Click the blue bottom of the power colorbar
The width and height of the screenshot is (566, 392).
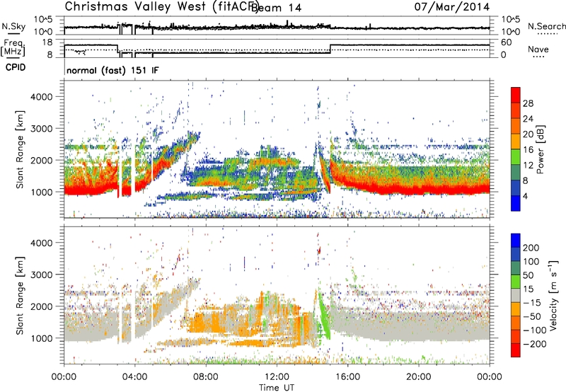(516, 203)
